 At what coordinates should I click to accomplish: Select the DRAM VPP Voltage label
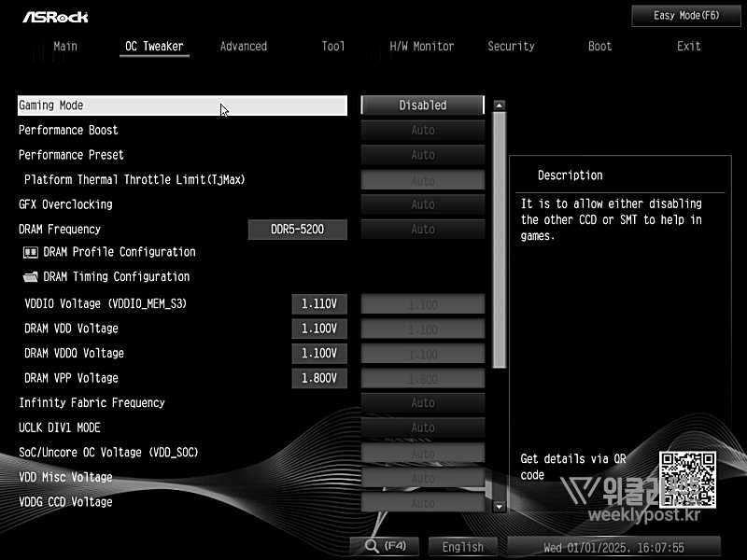click(72, 378)
